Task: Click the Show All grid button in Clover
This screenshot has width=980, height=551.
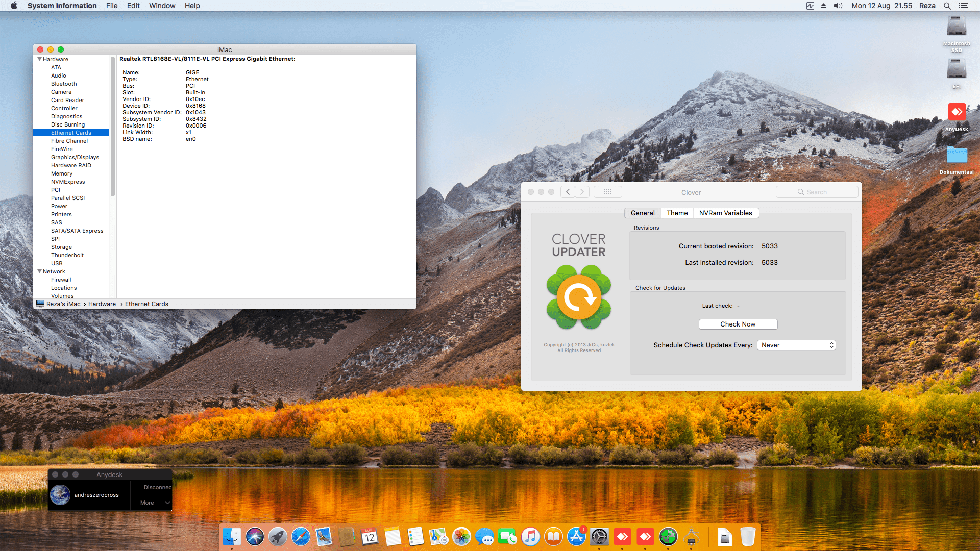Action: pyautogui.click(x=607, y=192)
